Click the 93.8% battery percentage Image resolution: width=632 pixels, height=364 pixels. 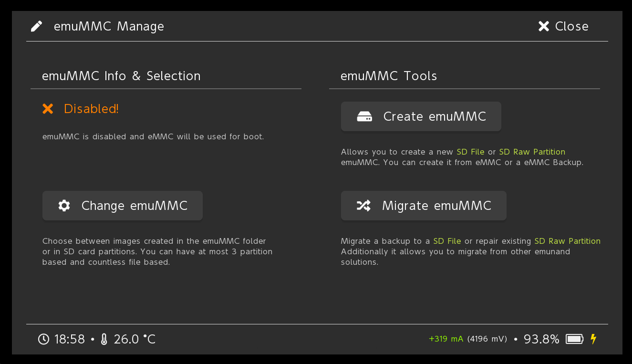coord(541,339)
